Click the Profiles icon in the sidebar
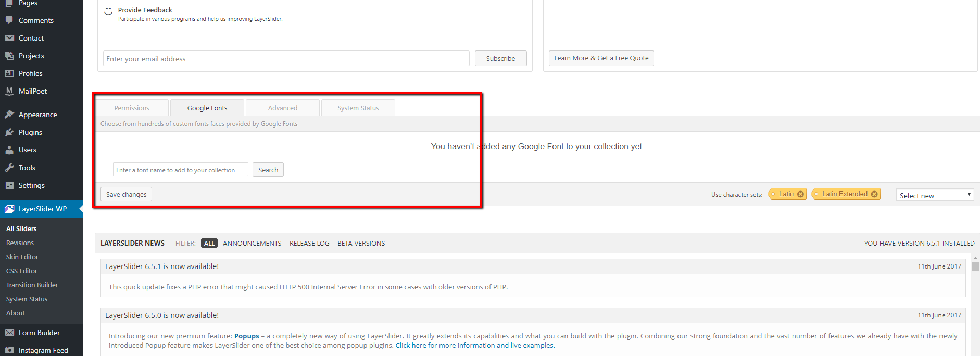The height and width of the screenshot is (356, 980). [9, 73]
